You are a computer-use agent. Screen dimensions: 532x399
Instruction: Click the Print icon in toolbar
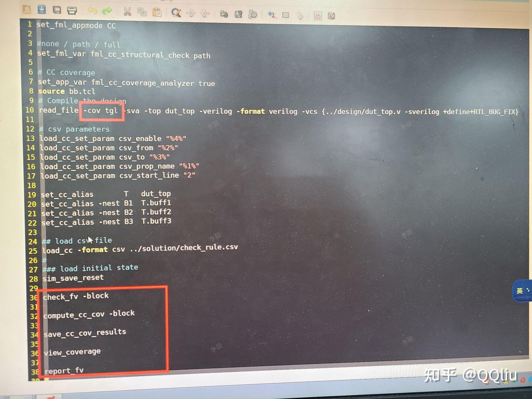pos(72,10)
